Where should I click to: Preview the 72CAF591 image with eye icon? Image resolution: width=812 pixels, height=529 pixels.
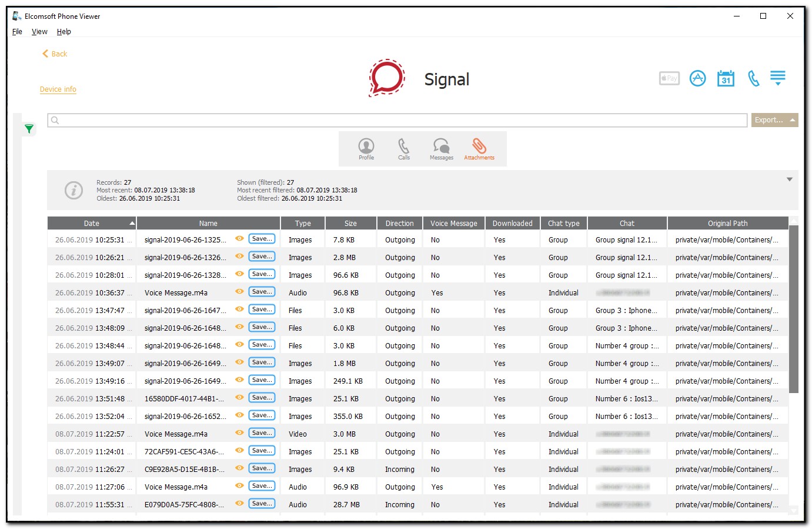coord(239,451)
